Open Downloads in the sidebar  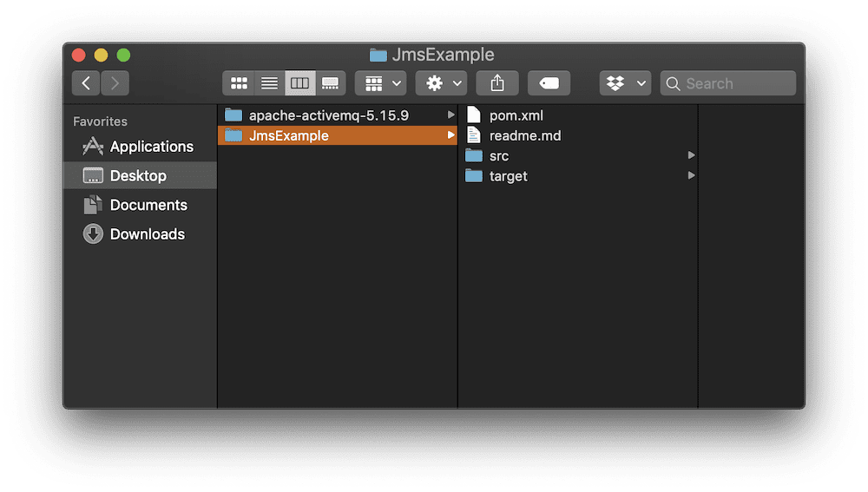pos(140,234)
